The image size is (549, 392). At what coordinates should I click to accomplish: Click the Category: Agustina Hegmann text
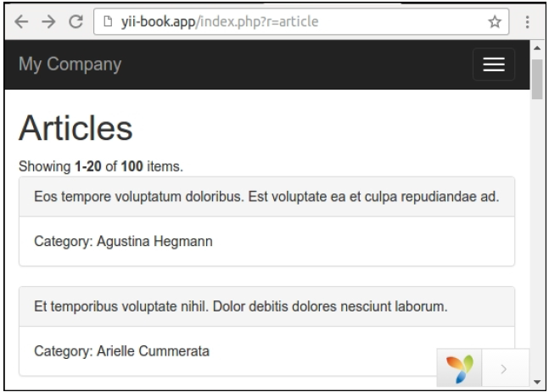(123, 242)
